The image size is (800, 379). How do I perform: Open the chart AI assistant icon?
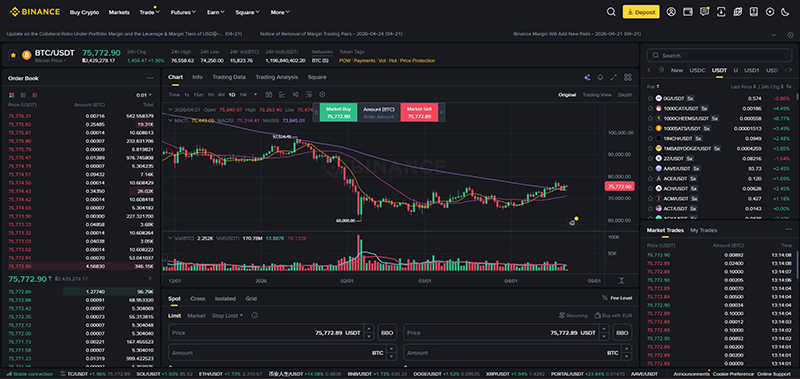587,78
